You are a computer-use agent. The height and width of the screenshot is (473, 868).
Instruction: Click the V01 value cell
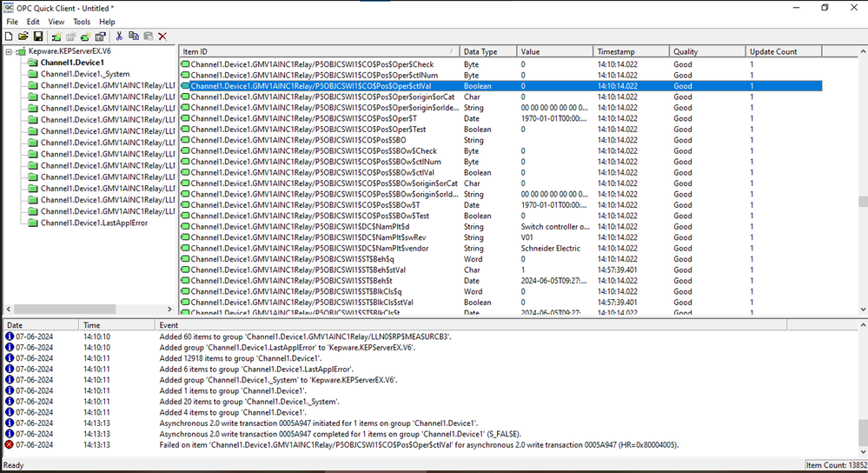click(x=527, y=237)
